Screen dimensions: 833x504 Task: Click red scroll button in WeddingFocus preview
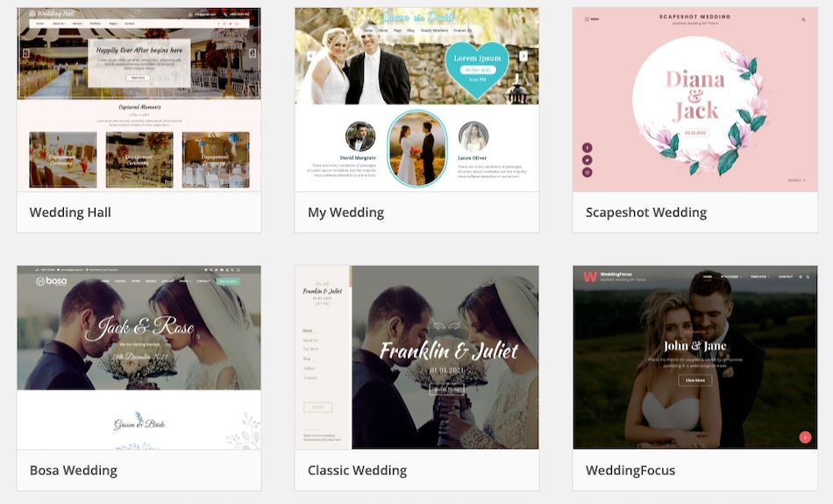[805, 437]
